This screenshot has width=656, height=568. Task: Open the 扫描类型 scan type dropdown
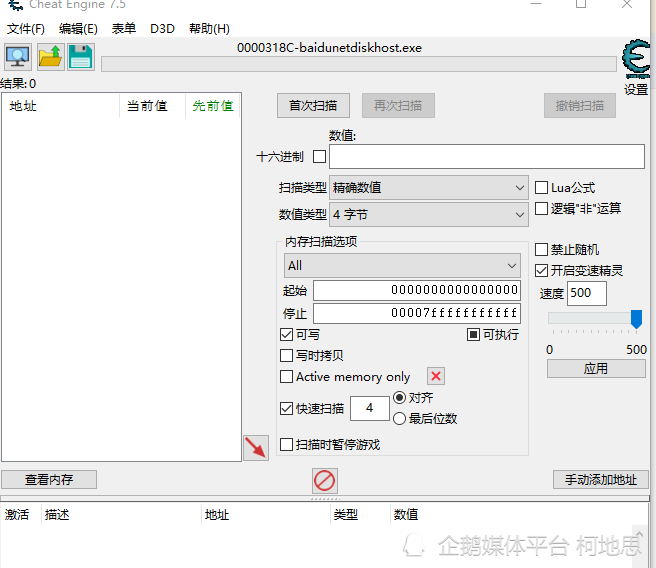pyautogui.click(x=429, y=187)
